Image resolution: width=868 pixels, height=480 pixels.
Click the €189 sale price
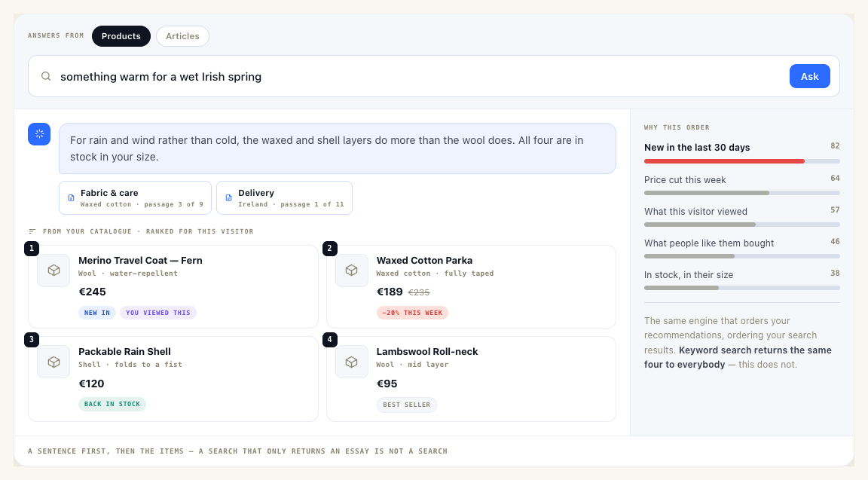click(x=390, y=292)
